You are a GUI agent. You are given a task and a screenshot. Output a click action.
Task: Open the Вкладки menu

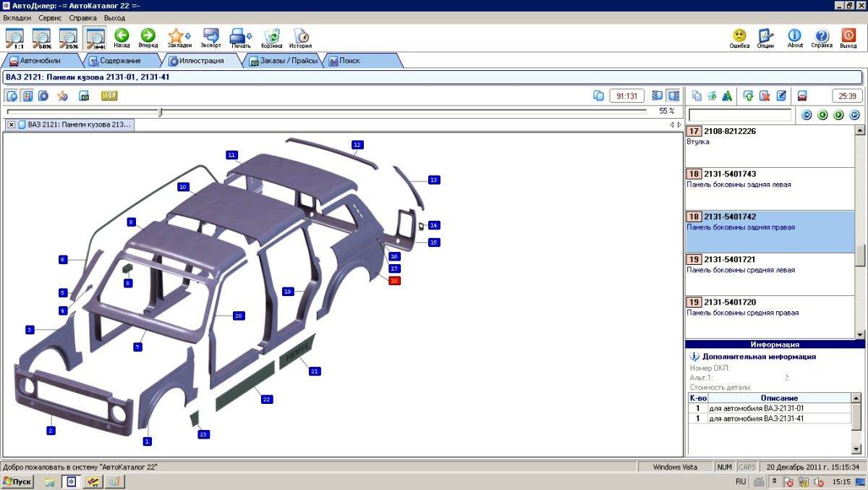18,17
